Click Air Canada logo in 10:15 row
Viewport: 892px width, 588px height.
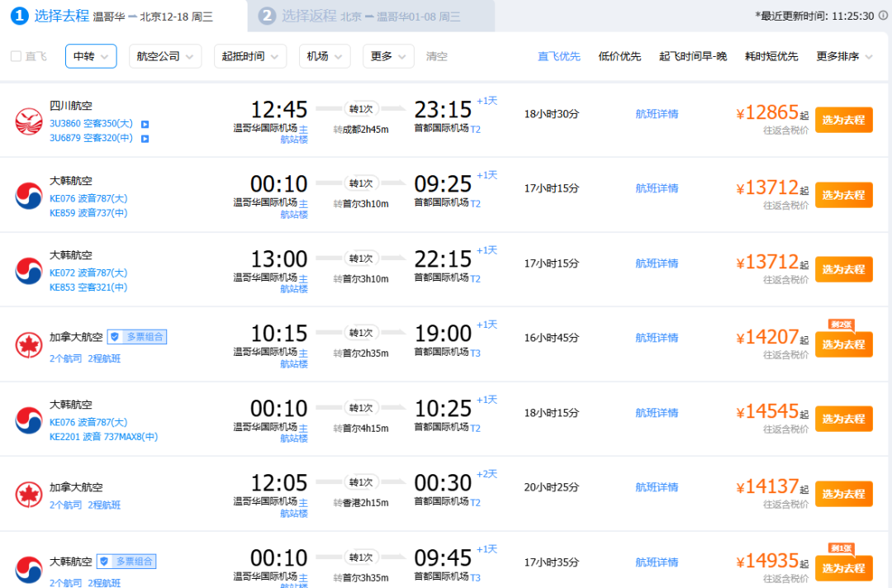pos(28,345)
